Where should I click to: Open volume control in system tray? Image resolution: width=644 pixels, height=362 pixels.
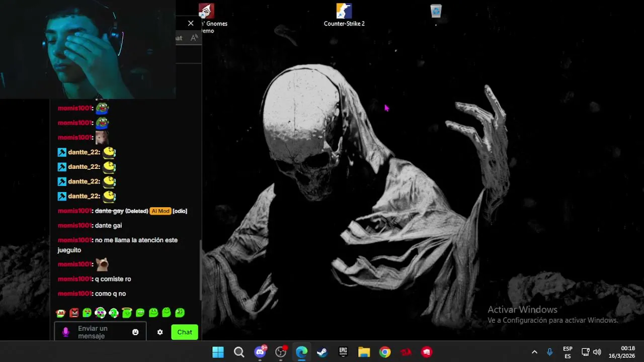point(597,352)
